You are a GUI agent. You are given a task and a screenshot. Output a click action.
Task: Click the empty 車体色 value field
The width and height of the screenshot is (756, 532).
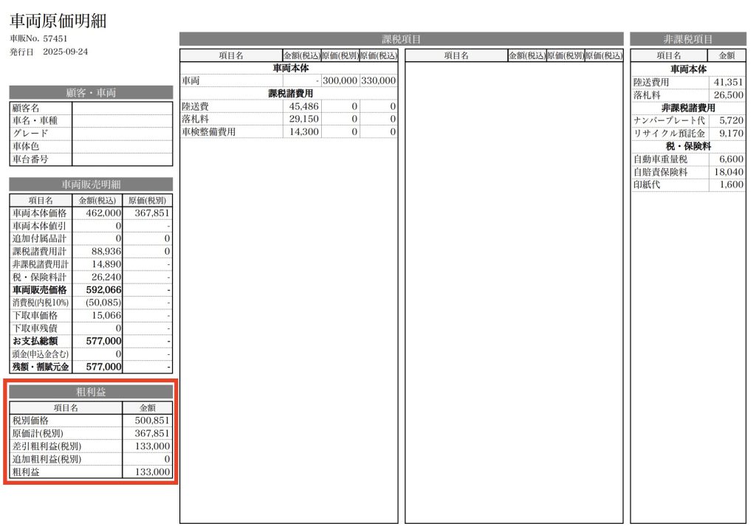122,146
